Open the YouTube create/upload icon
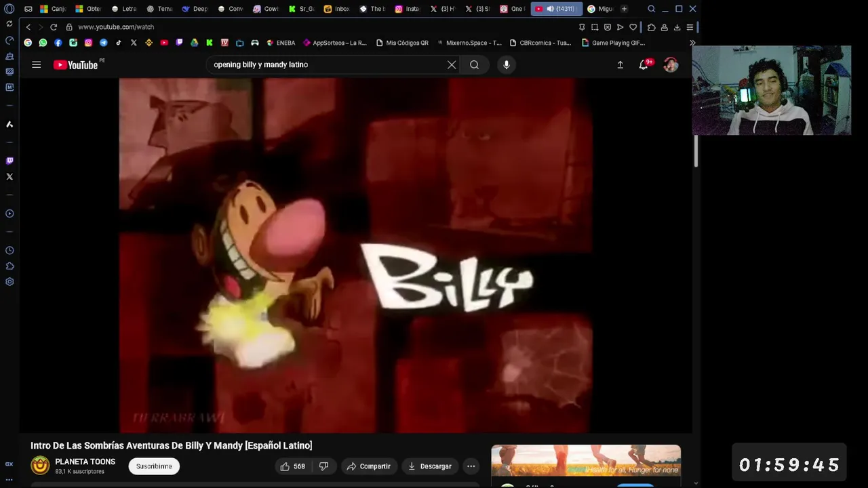 [x=620, y=64]
